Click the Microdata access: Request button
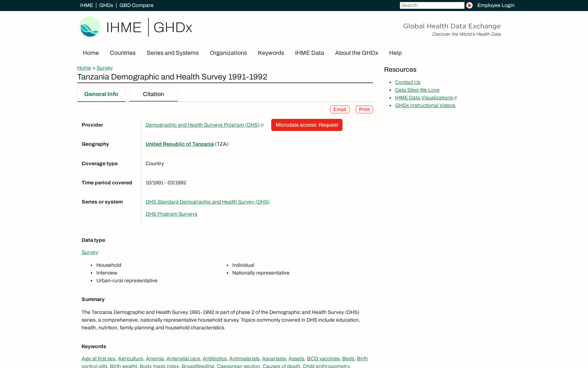The image size is (588, 368). [307, 125]
